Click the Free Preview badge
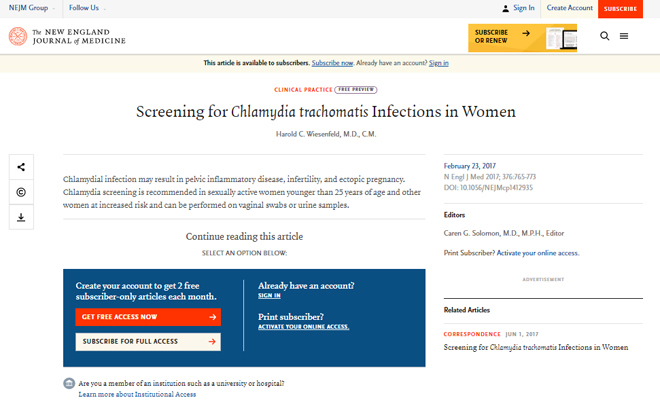Screen dimensions: 660x400 [x=356, y=90]
